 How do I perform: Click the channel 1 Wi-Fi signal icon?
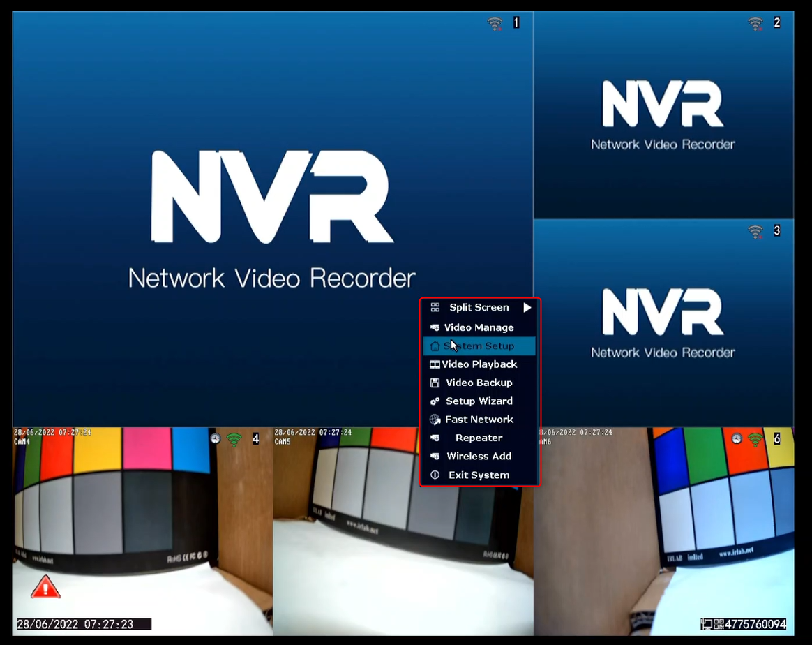tap(495, 23)
